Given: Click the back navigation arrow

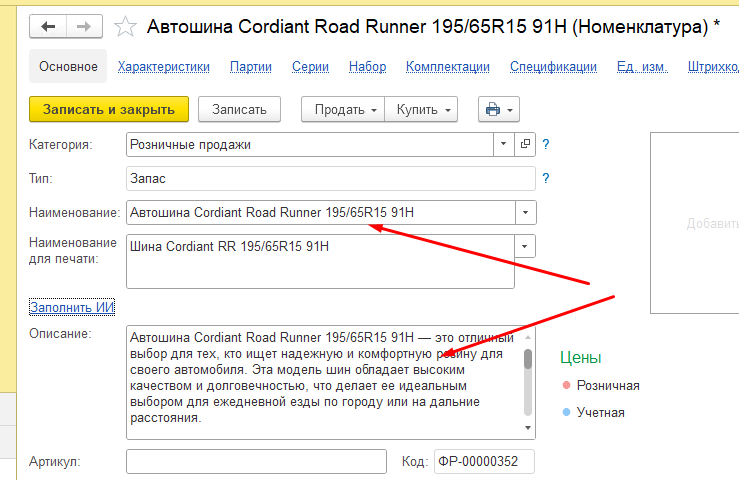Looking at the screenshot, I should pos(49,26).
